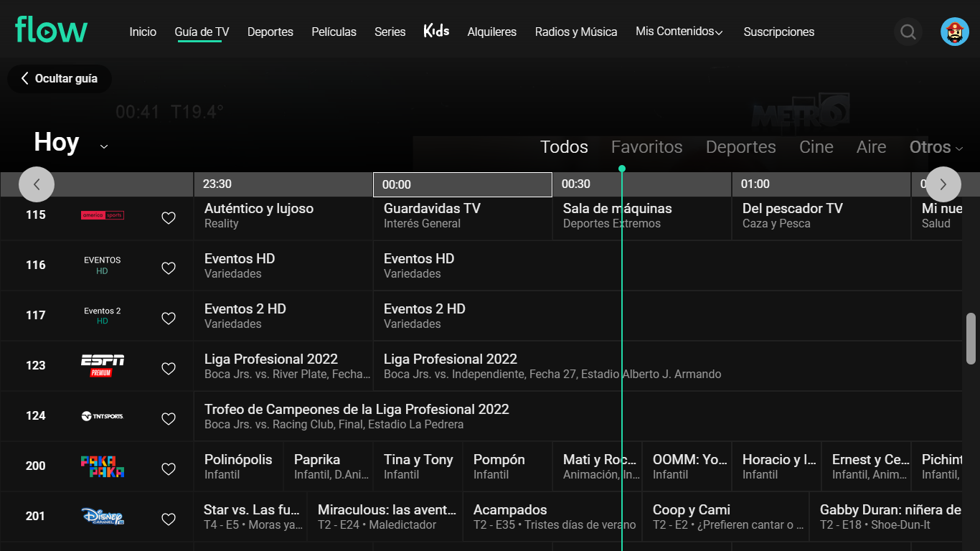
Task: Open the Kids section logo
Action: tap(436, 30)
